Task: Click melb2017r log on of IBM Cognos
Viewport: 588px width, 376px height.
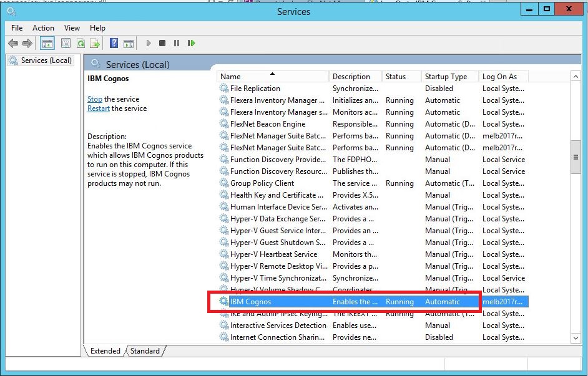Action: [x=502, y=301]
